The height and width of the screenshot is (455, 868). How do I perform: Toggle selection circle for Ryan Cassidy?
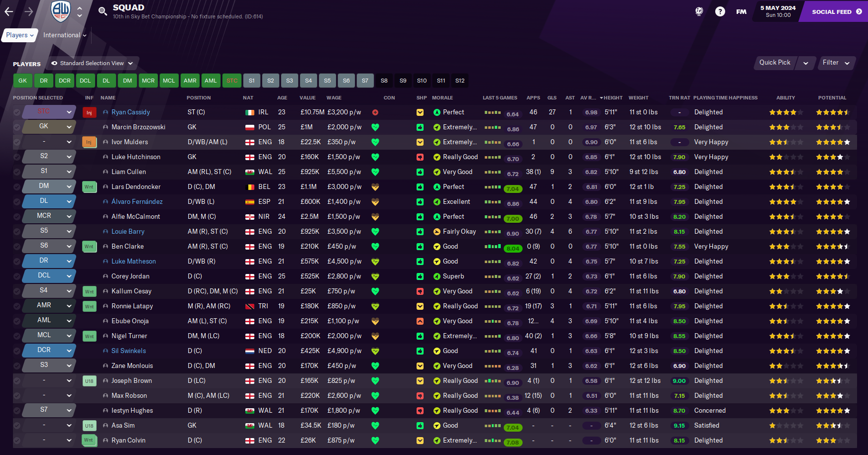17,112
